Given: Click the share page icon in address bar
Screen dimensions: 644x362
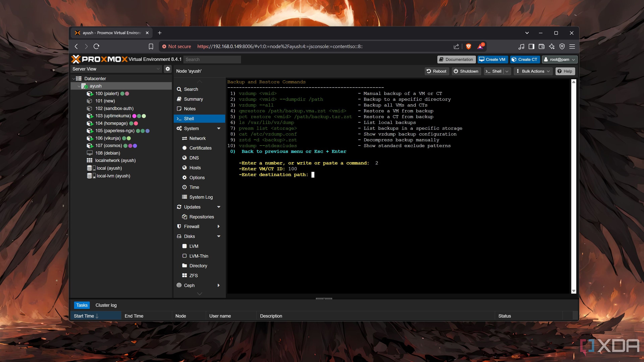Looking at the screenshot, I should click(x=456, y=46).
